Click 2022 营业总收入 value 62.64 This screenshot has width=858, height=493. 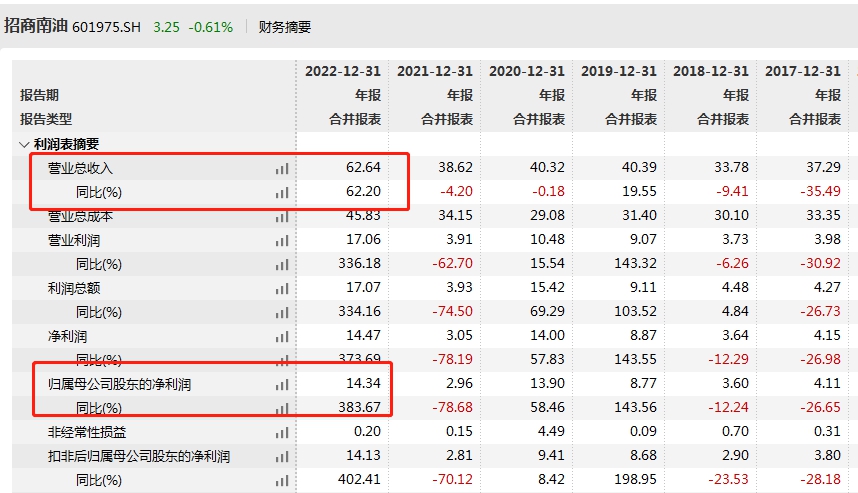[x=363, y=167]
